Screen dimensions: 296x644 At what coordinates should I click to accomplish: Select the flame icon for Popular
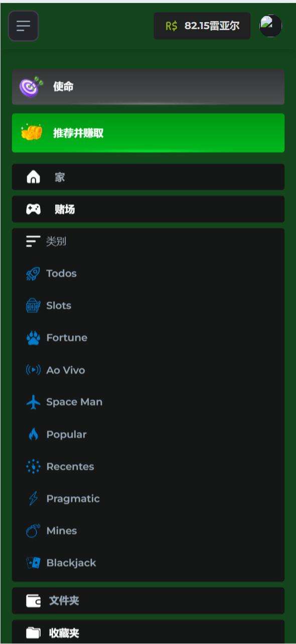(33, 434)
